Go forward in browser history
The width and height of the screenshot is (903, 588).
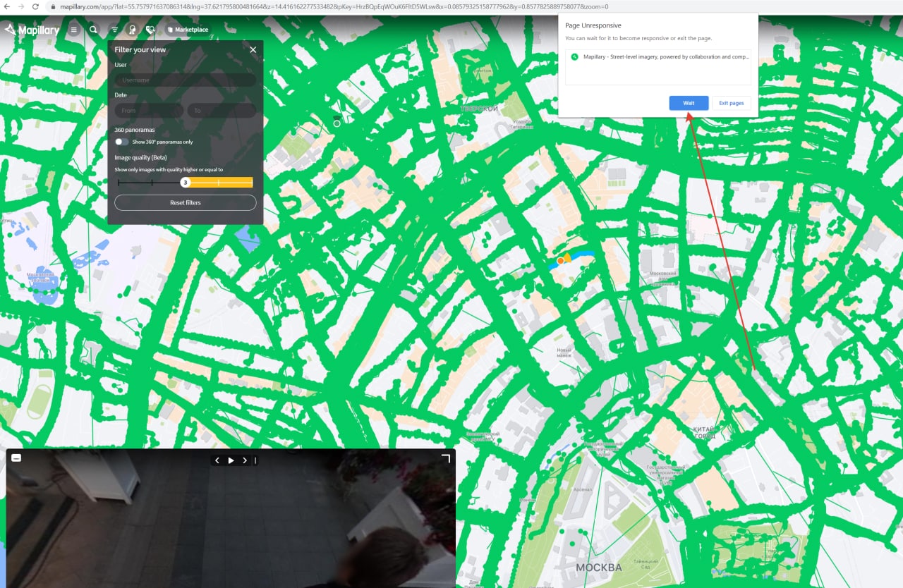20,6
